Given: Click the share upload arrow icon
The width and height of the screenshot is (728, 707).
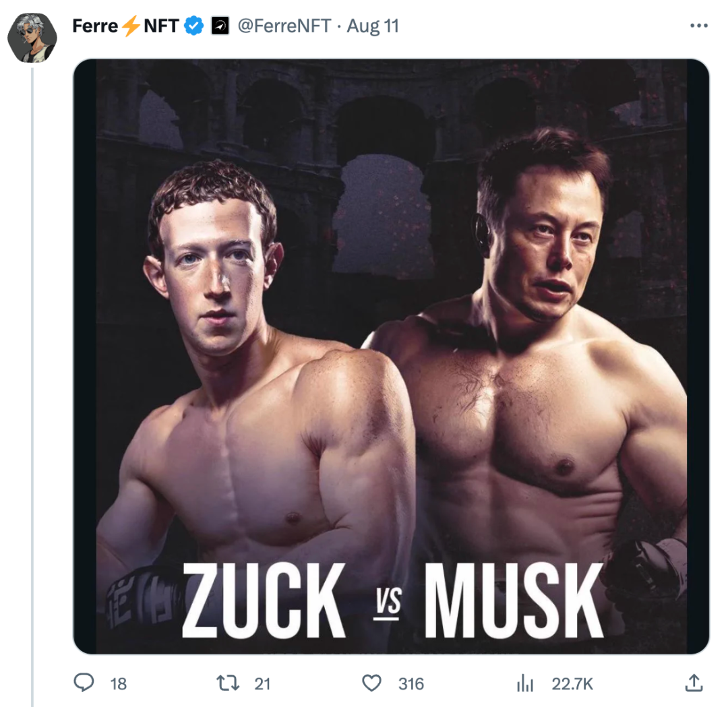Looking at the screenshot, I should (x=693, y=683).
